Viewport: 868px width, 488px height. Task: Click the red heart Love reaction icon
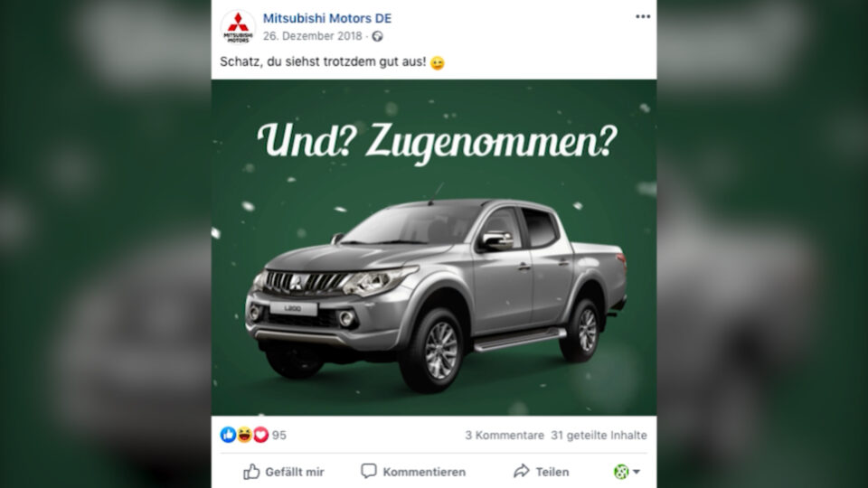point(260,435)
